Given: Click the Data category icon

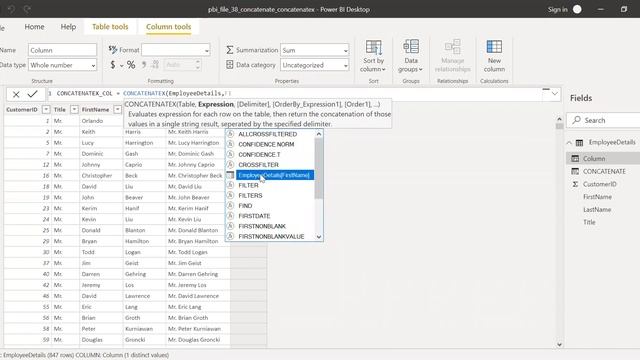Looking at the screenshot, I should (x=230, y=64).
